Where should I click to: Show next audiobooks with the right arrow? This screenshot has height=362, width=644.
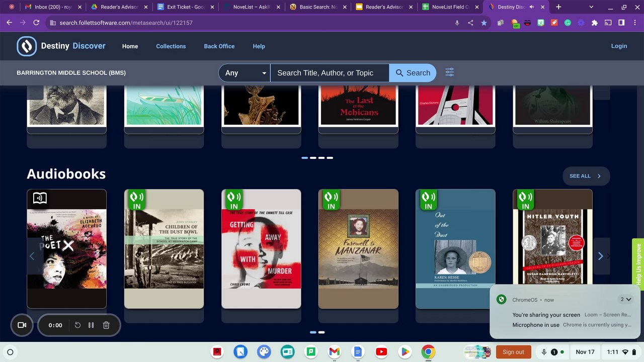(x=601, y=256)
